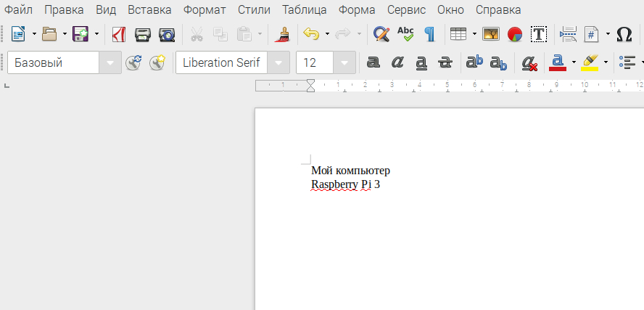Create a new document
Image resolution: width=644 pixels, height=310 pixels.
18,33
